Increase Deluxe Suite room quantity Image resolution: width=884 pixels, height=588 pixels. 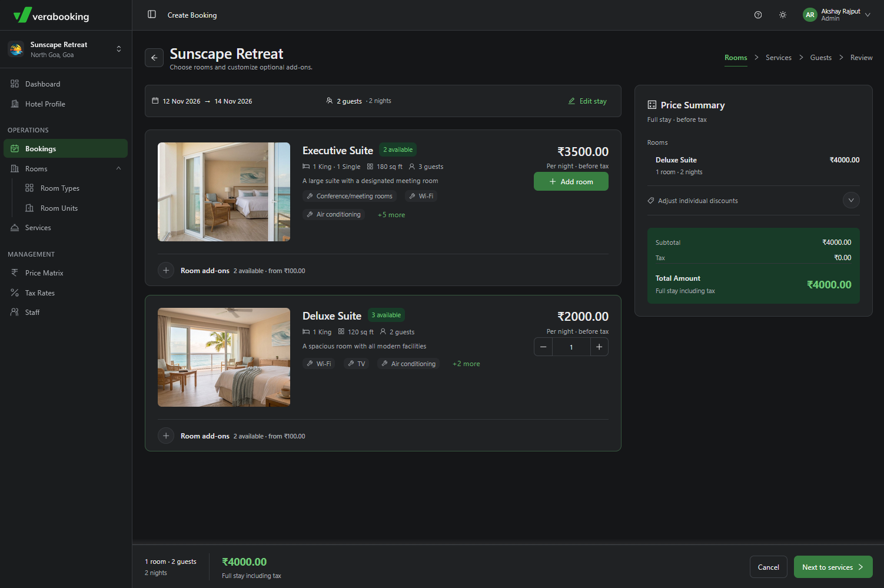pyautogui.click(x=599, y=347)
